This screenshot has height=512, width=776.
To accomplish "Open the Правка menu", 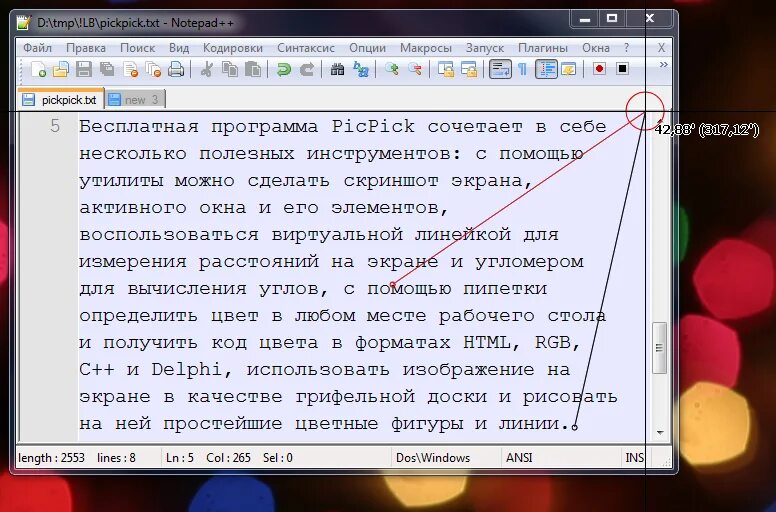I will 86,48.
